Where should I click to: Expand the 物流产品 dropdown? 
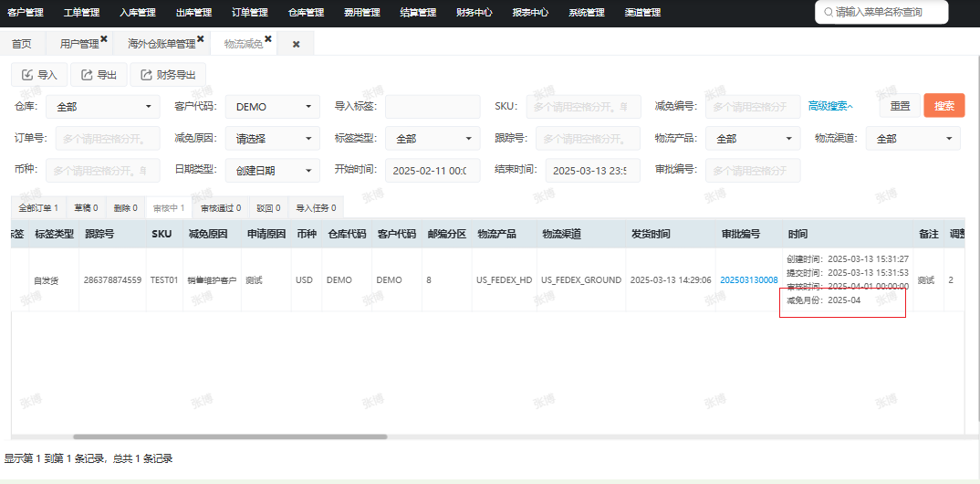pyautogui.click(x=753, y=138)
